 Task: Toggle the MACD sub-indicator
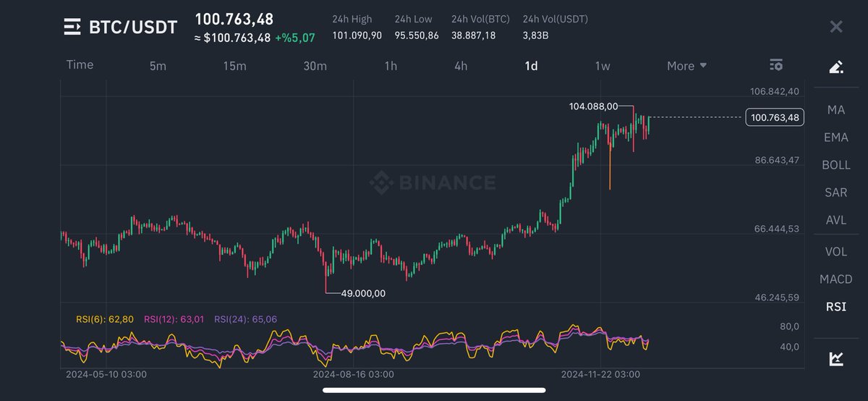[x=835, y=279]
